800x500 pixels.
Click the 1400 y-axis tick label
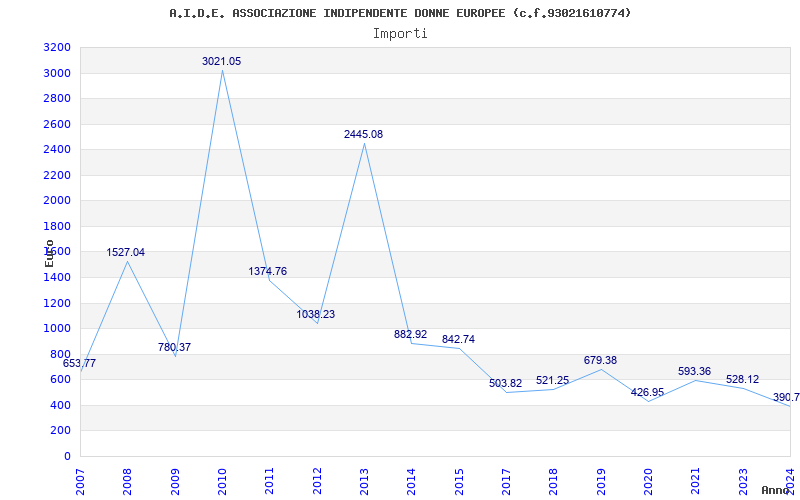[x=58, y=278]
